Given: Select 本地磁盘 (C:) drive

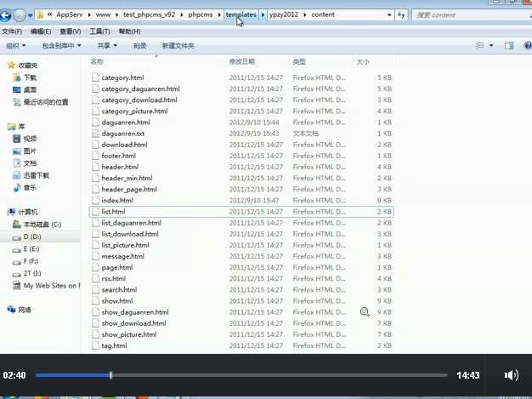Looking at the screenshot, I should click(42, 224).
